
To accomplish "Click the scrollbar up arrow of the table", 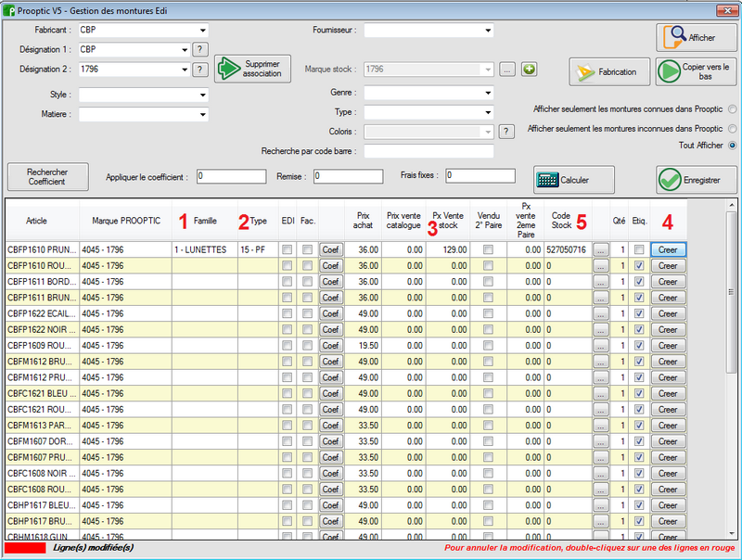I will [x=731, y=205].
